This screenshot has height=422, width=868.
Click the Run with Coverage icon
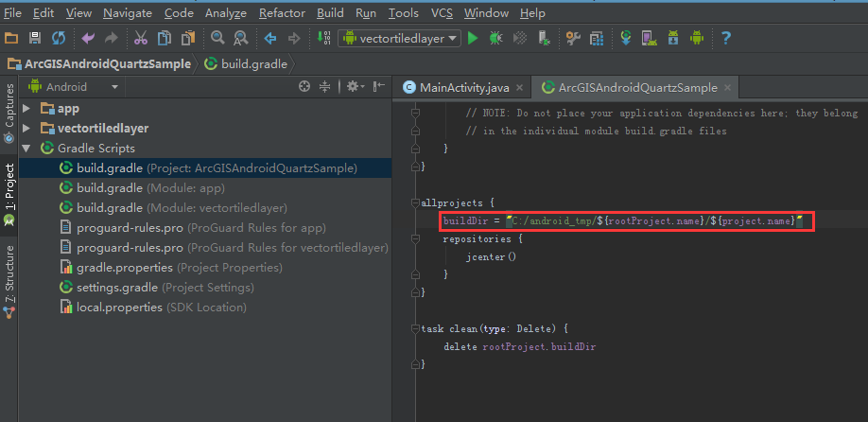(520, 38)
